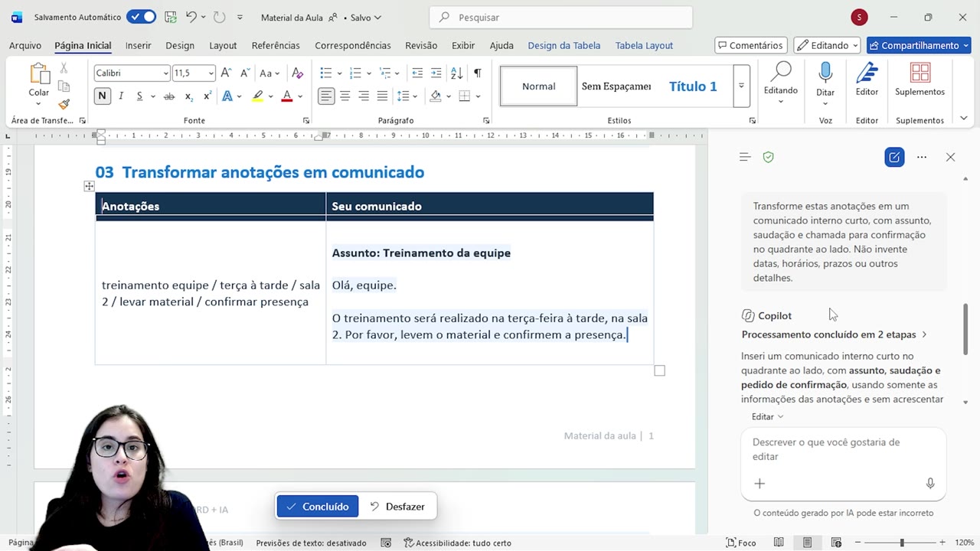Viewport: 980px width, 551px height.
Task: Open the Arquivo menu
Action: coord(25,45)
